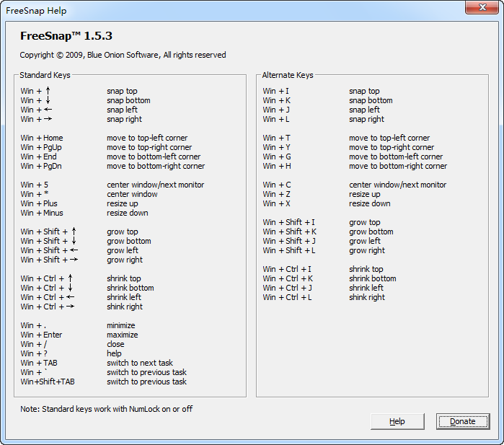Viewport: 504px width, 445px height.
Task: Click 'switch to previous task' beside 'Win+Shift+TAB'
Action: tap(146, 382)
